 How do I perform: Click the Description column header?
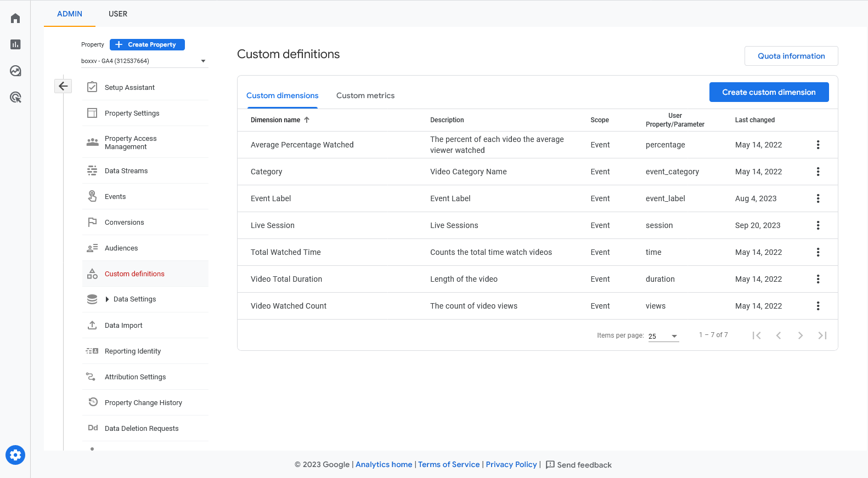(447, 120)
